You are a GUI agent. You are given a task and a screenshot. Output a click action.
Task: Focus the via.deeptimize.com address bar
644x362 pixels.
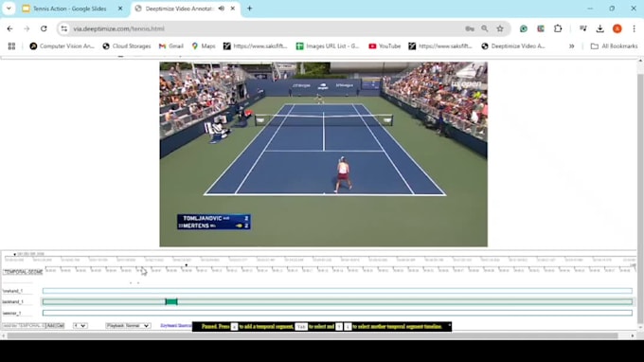point(263,28)
